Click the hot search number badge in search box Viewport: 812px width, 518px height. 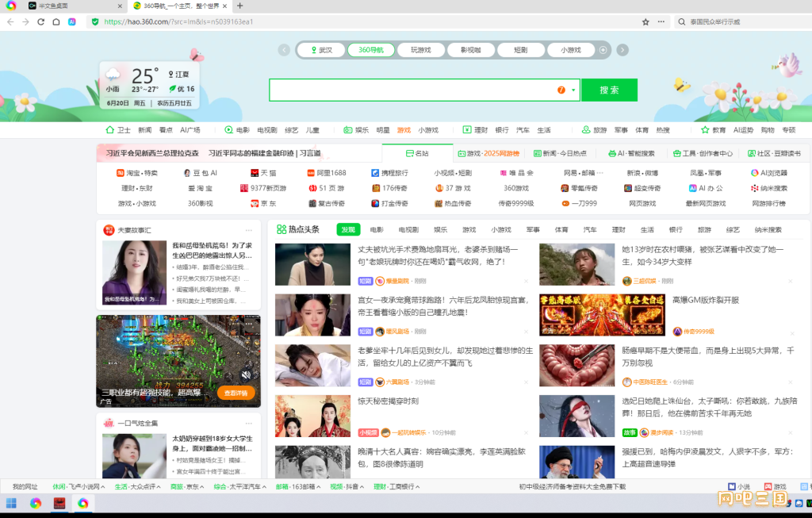(561, 90)
